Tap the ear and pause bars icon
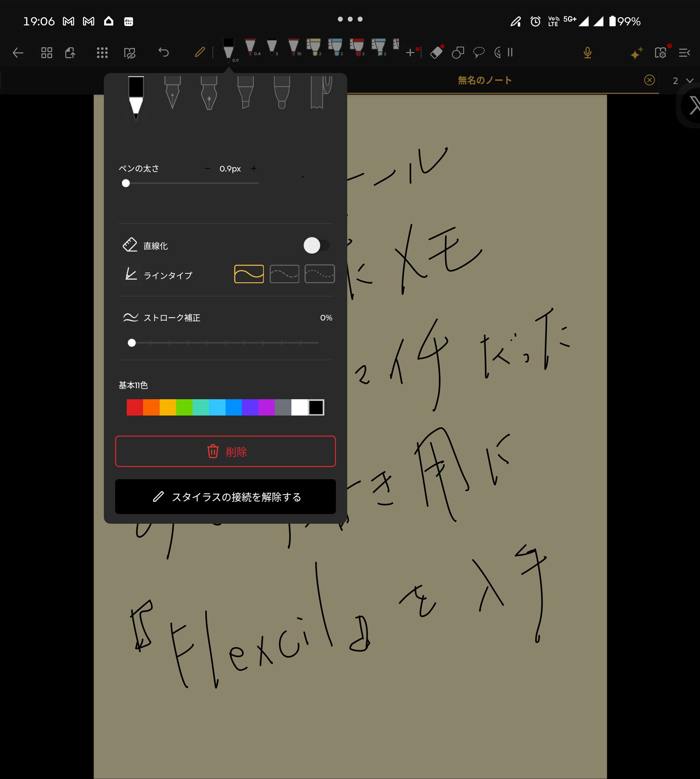The width and height of the screenshot is (700, 779). pos(504,52)
